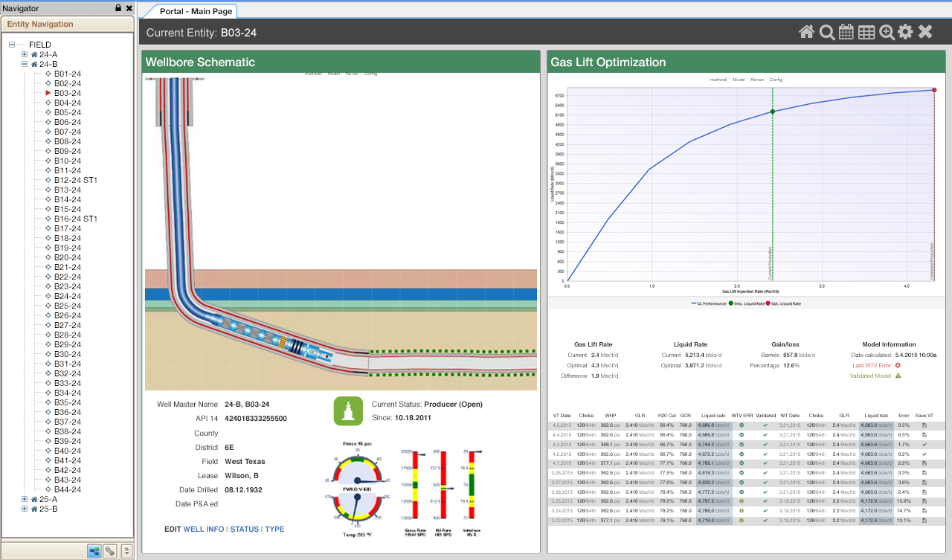
Task: Toggle Save VT checkmark in 4.3.2015 row
Action: pos(924,444)
